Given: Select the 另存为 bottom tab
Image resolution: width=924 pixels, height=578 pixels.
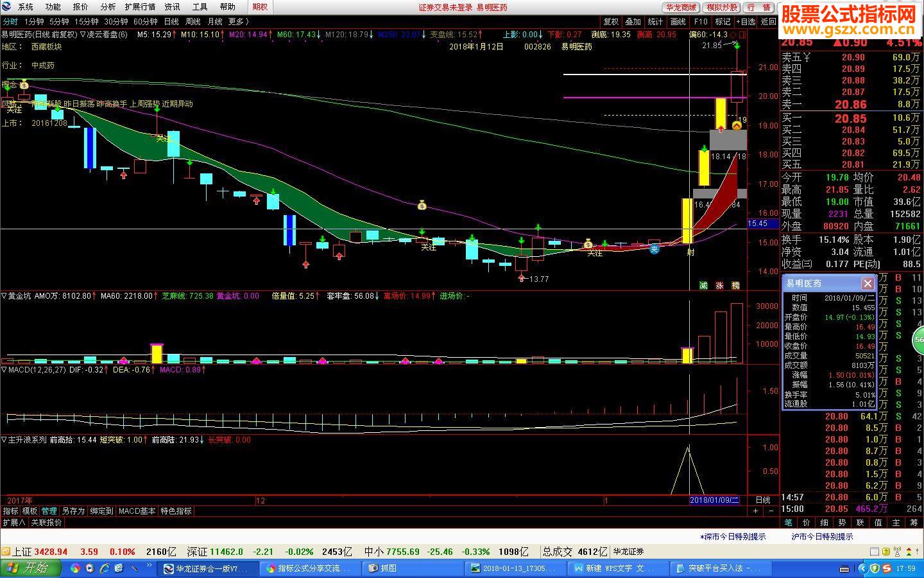Looking at the screenshot, I should click(73, 511).
